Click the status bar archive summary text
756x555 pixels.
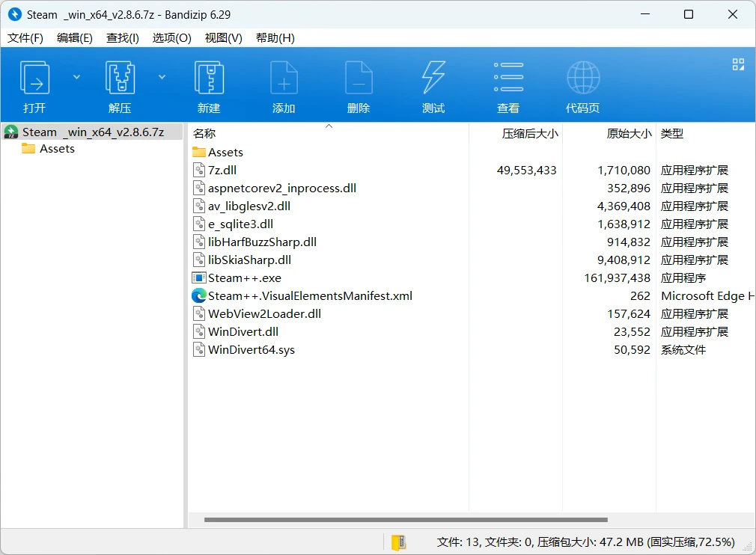tap(585, 542)
